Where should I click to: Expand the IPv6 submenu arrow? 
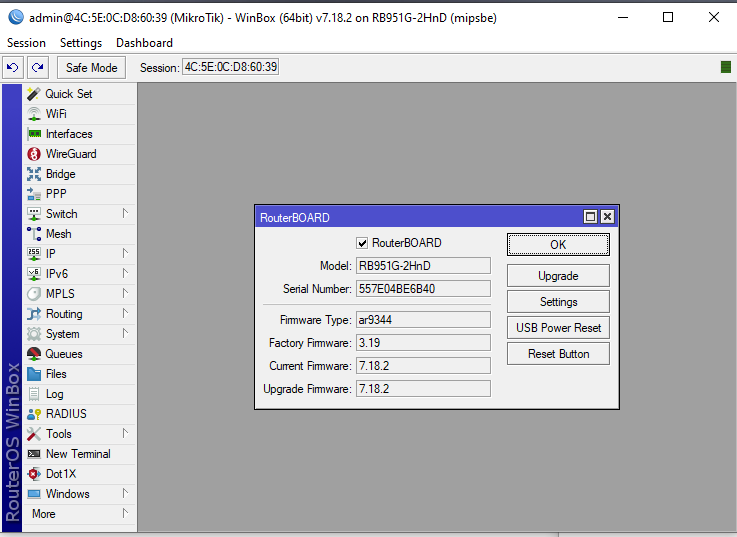pos(125,273)
